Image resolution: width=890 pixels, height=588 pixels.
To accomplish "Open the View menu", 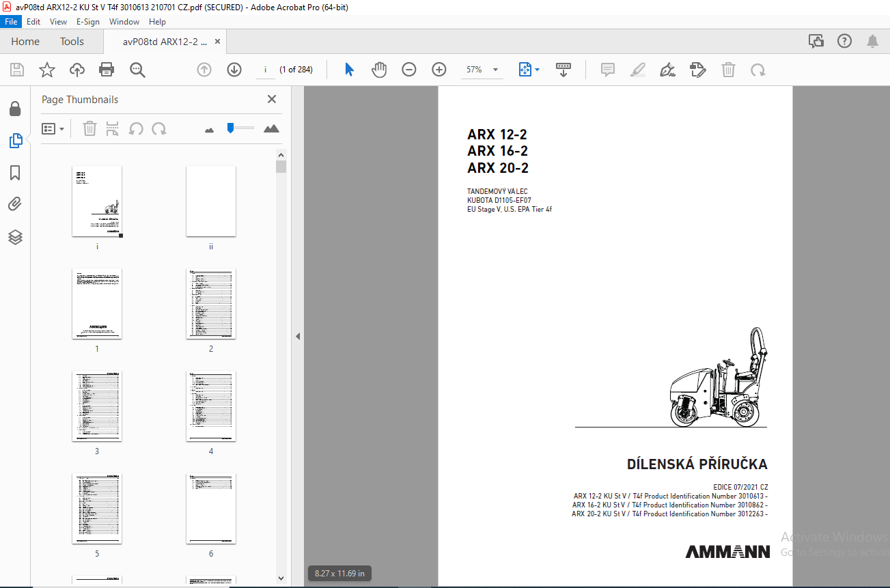I will (x=59, y=22).
